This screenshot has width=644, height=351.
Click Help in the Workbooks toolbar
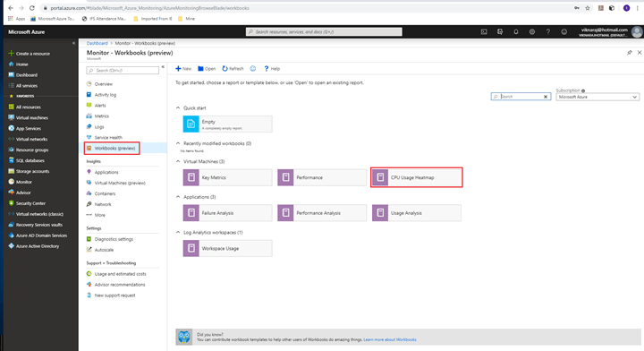pos(272,69)
